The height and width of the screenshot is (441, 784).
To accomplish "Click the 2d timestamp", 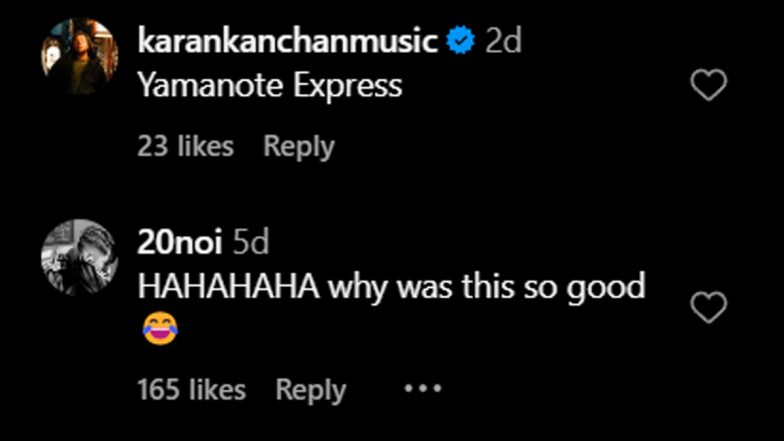I will (503, 42).
